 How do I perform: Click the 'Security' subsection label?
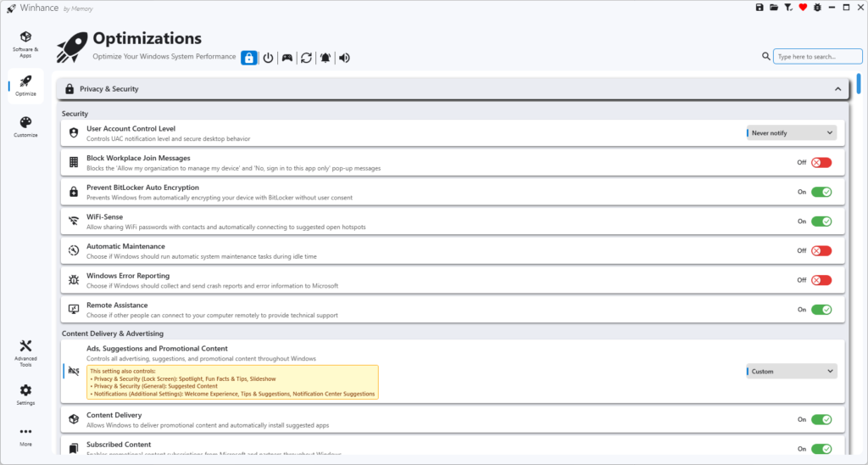pos(75,114)
